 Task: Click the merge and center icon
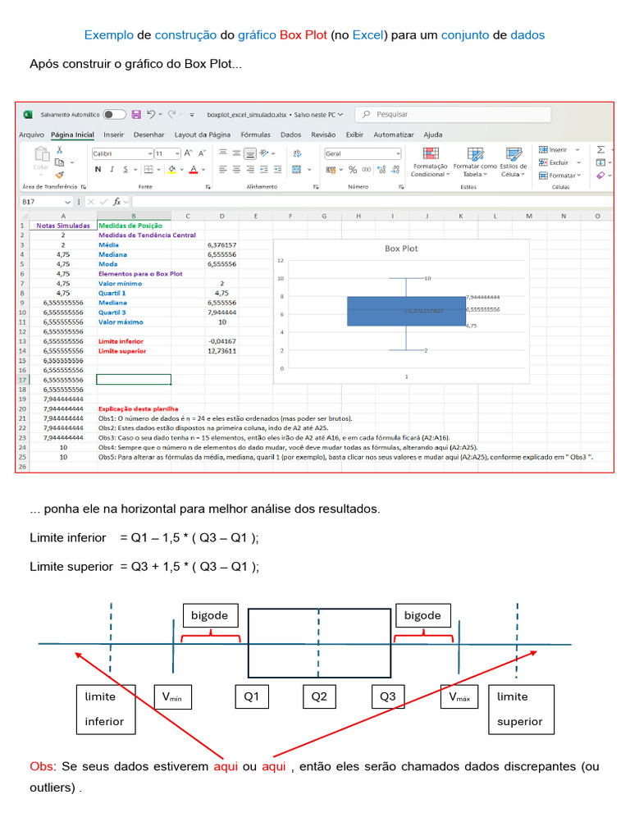pyautogui.click(x=296, y=169)
